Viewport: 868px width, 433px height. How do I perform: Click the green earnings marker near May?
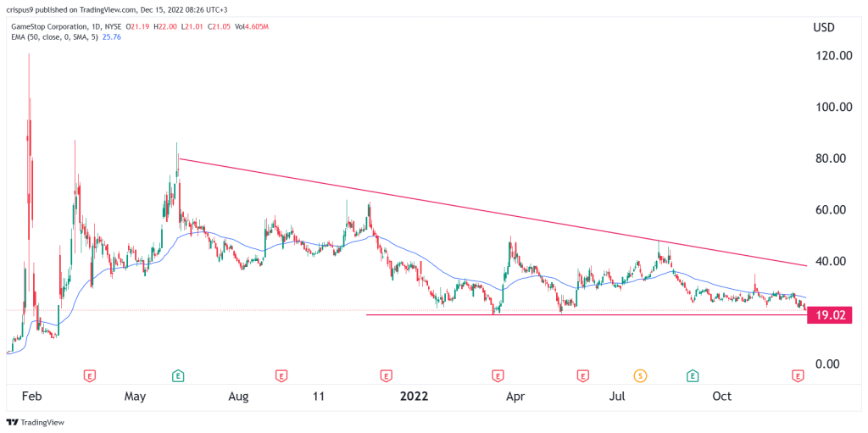(178, 376)
